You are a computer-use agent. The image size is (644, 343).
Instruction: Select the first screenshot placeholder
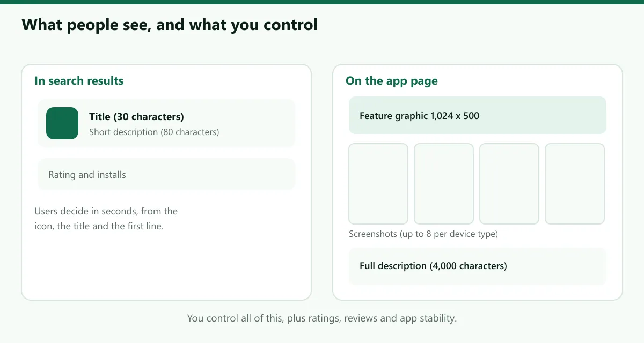tap(378, 184)
